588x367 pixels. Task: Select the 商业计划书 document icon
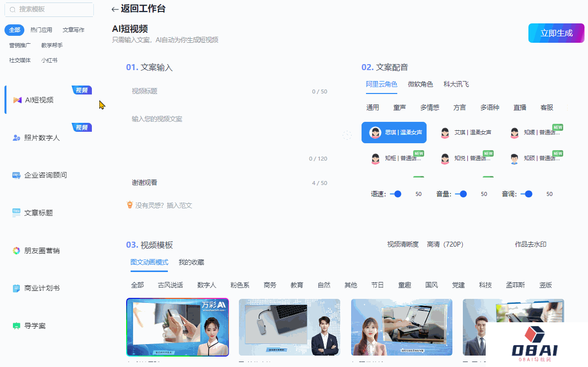point(16,288)
